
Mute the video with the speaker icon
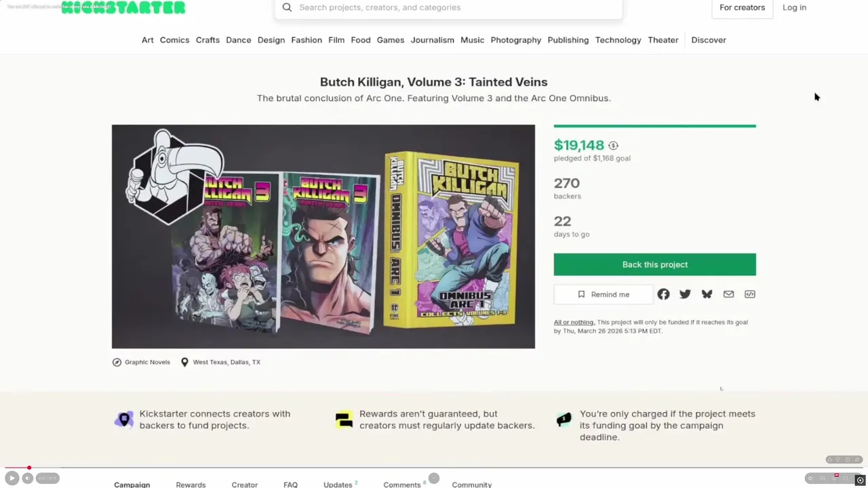click(x=27, y=478)
